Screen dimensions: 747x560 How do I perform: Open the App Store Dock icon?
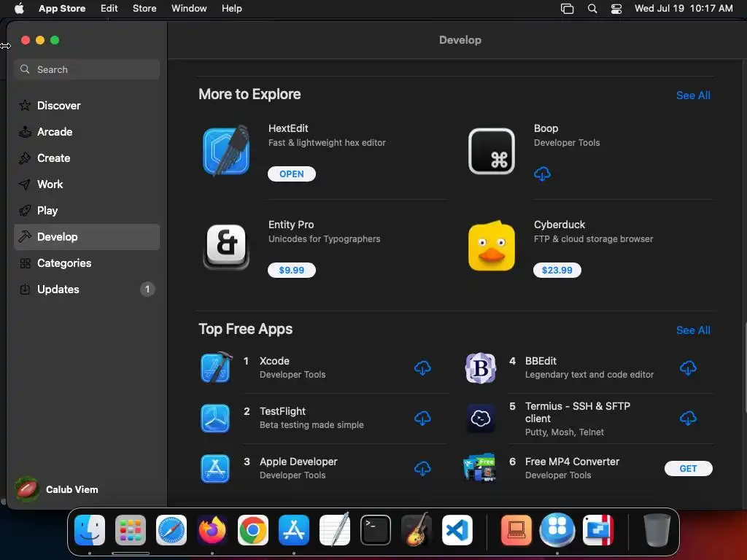click(294, 530)
